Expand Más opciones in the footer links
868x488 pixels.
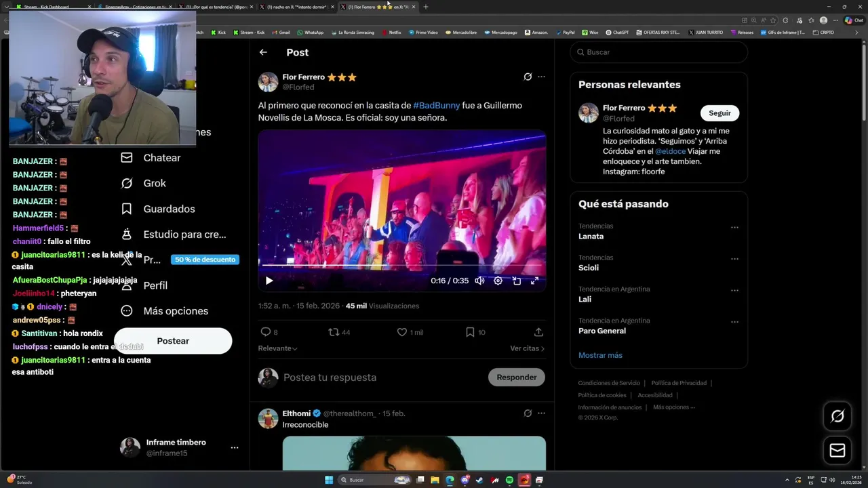[x=674, y=407]
